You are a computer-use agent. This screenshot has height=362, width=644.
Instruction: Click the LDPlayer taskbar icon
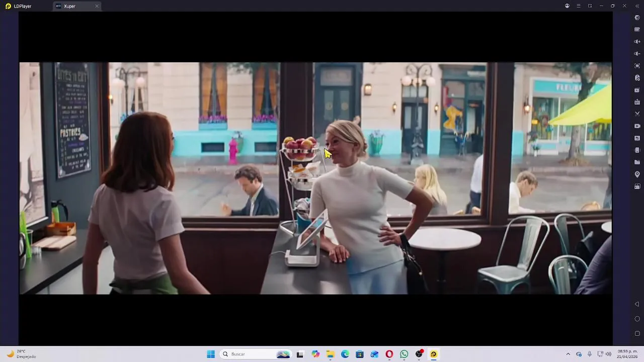434,354
